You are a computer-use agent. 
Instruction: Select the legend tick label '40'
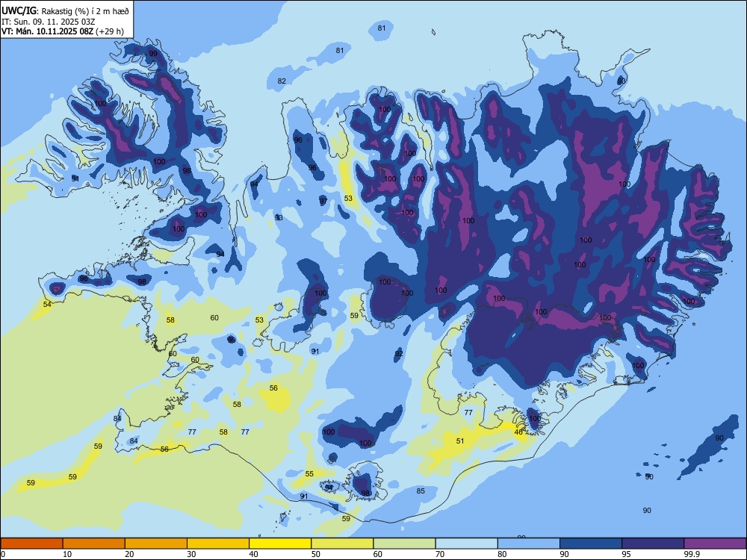(253, 554)
